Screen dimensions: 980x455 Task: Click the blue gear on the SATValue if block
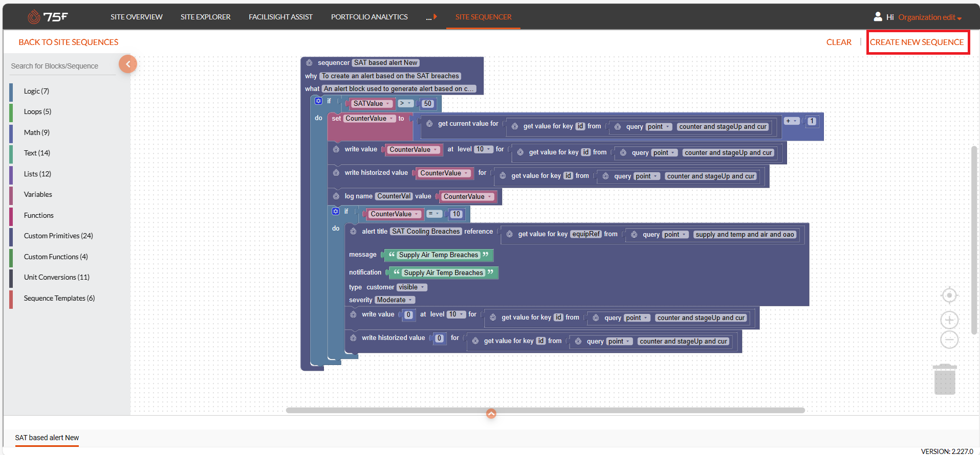[x=318, y=101]
